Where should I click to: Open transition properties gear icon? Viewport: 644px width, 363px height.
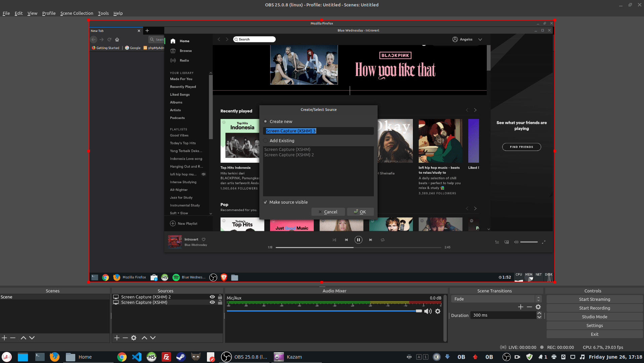click(538, 307)
